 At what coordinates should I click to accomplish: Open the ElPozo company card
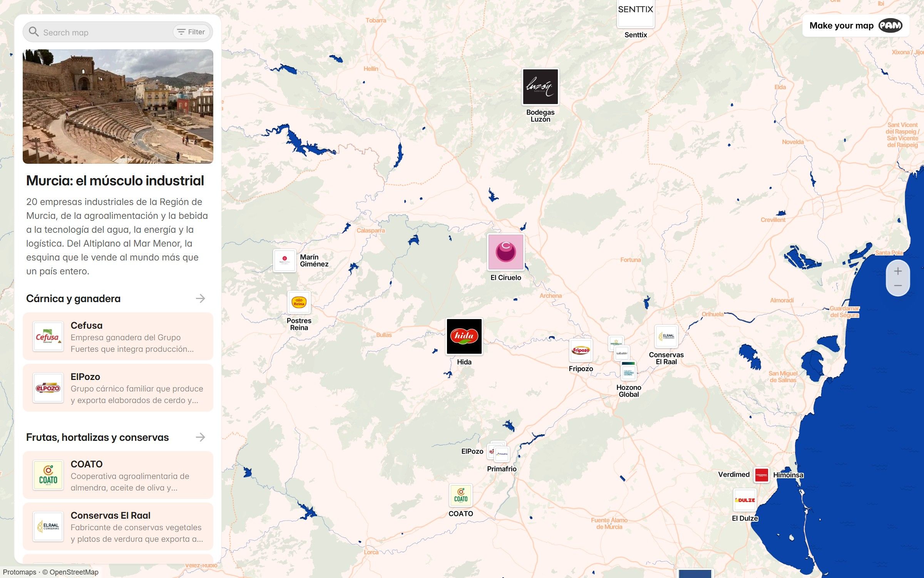coord(118,388)
